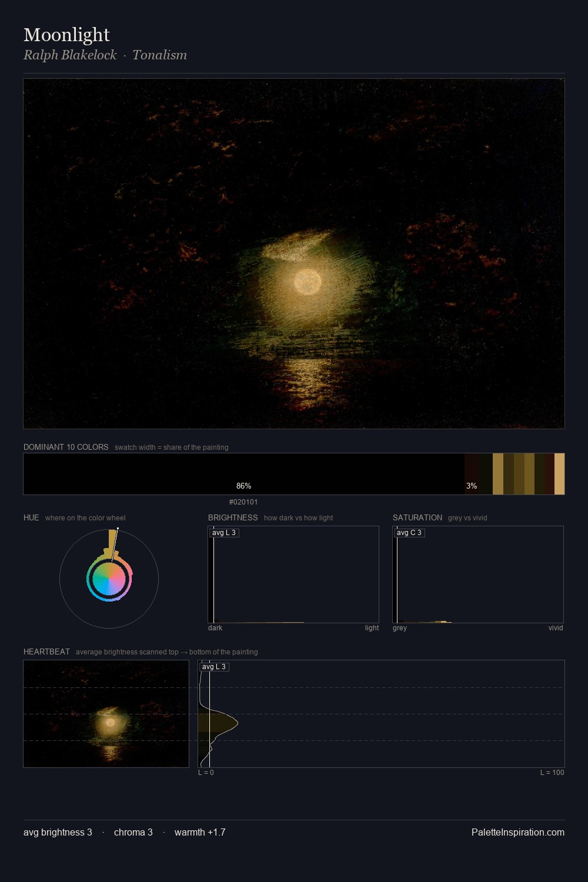Click the hex code '#020101'
The image size is (588, 882).
click(x=243, y=502)
